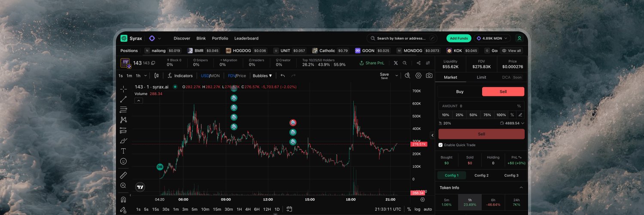Toggle Enable Quick Trade checkbox
Screen dimensions: 644x215
coord(440,145)
